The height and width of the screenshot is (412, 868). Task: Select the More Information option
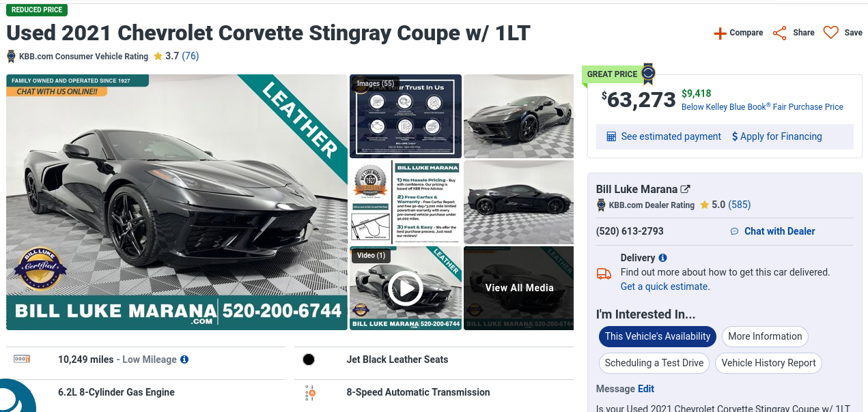point(765,336)
